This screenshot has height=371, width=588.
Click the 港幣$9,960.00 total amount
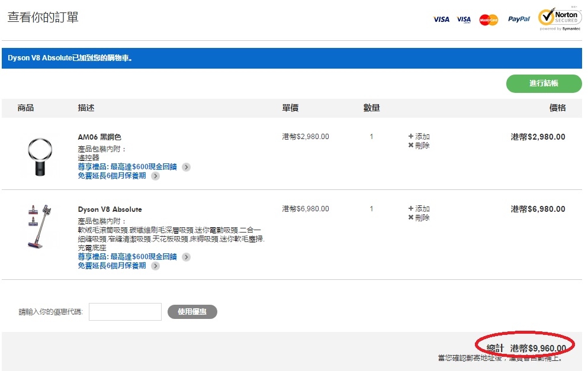click(x=538, y=348)
